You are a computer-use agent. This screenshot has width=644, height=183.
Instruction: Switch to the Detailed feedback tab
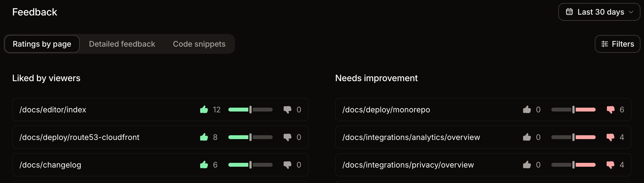[x=122, y=44]
